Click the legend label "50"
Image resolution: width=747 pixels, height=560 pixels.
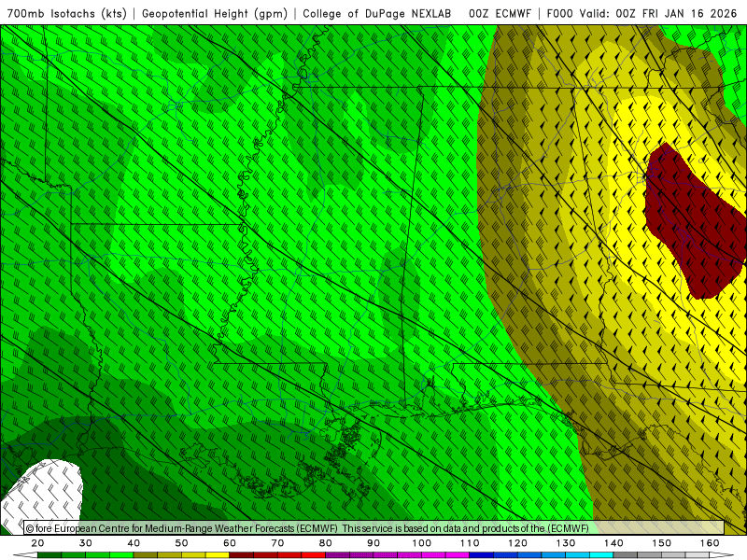point(181,543)
